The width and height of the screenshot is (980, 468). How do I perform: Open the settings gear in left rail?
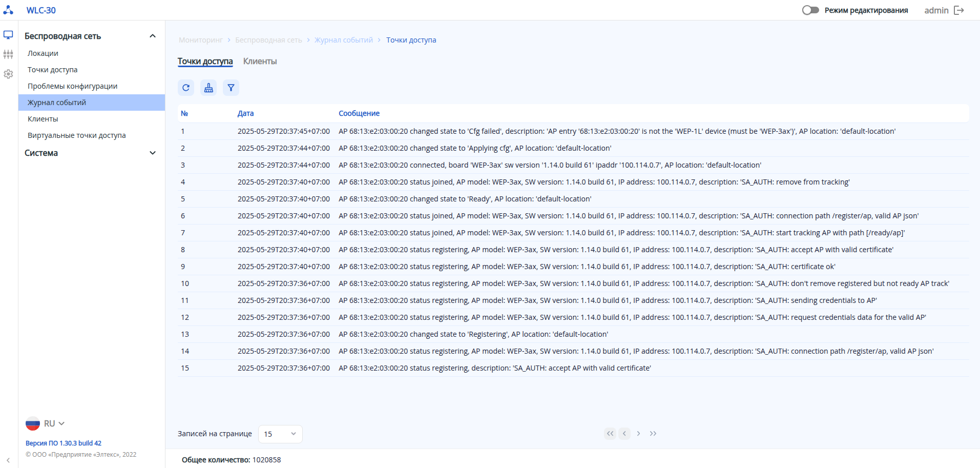(8, 74)
